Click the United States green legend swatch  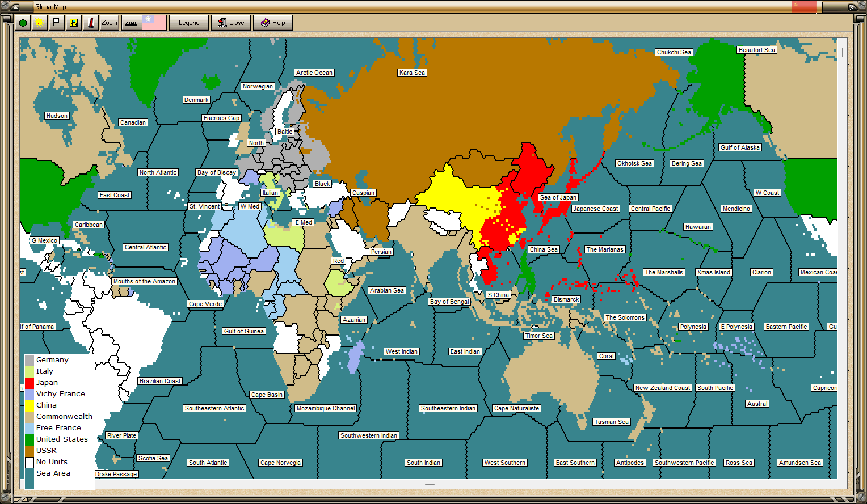(x=30, y=439)
